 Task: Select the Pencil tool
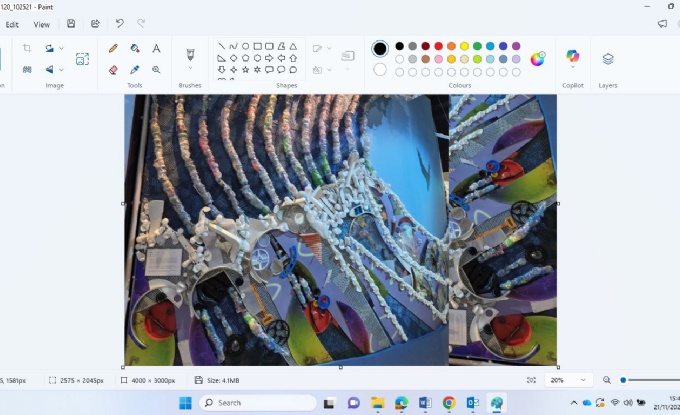pos(113,48)
